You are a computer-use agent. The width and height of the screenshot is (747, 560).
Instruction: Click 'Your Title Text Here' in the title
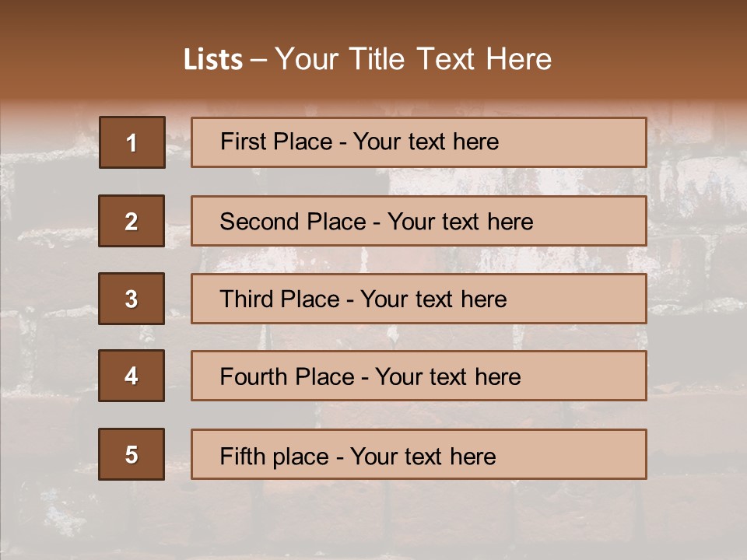tap(413, 60)
